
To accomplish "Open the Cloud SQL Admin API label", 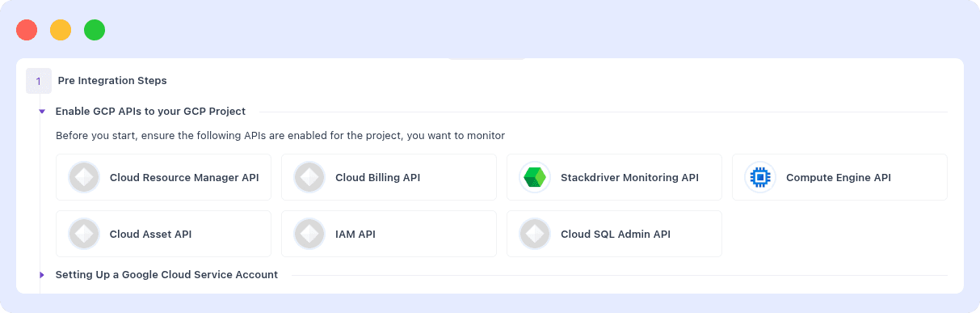I will [616, 234].
